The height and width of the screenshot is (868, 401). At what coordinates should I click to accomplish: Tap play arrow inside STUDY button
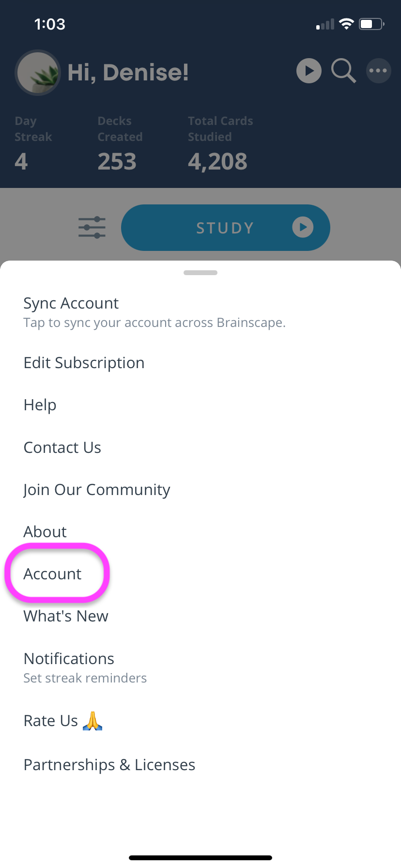coord(303,227)
